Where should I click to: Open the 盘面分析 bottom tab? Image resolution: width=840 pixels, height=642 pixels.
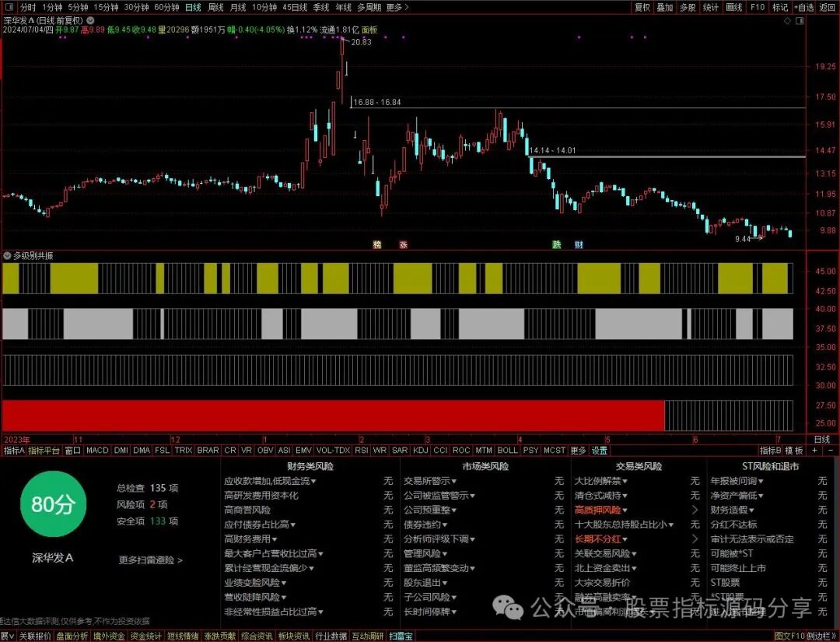pos(72,636)
